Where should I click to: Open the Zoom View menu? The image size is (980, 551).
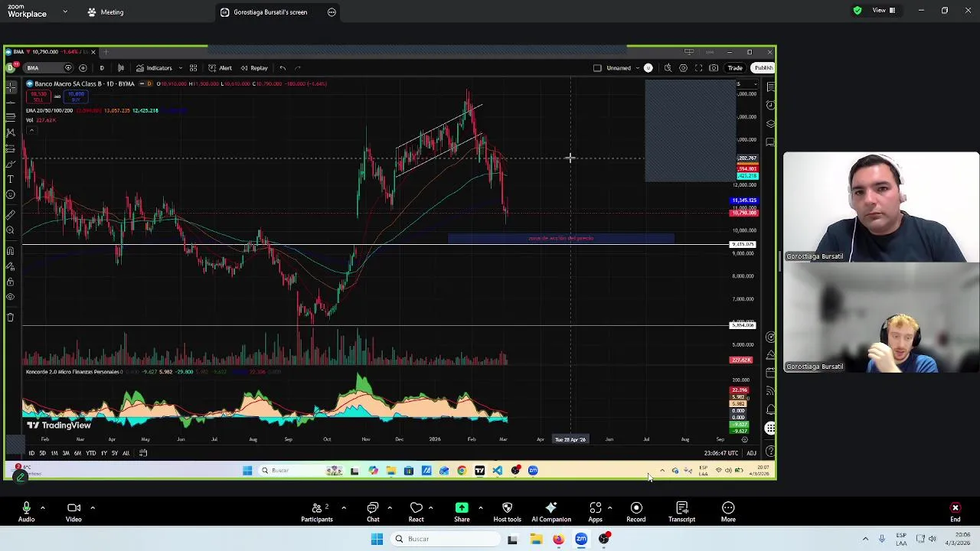point(884,11)
